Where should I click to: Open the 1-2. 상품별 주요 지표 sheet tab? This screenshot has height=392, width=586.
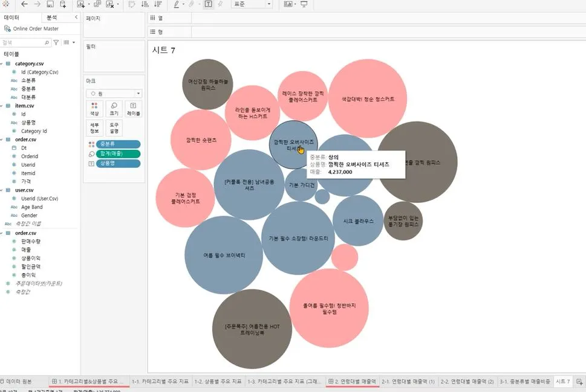pos(218,382)
